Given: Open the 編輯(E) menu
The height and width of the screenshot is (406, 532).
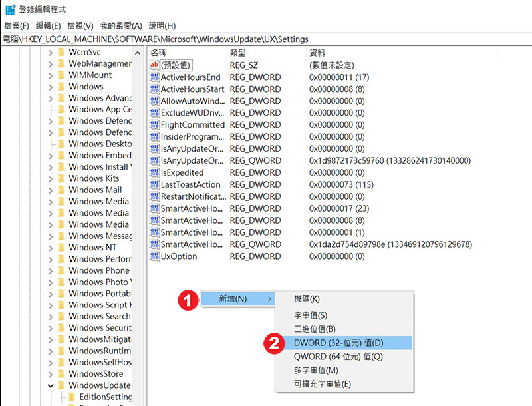Looking at the screenshot, I should (48, 26).
